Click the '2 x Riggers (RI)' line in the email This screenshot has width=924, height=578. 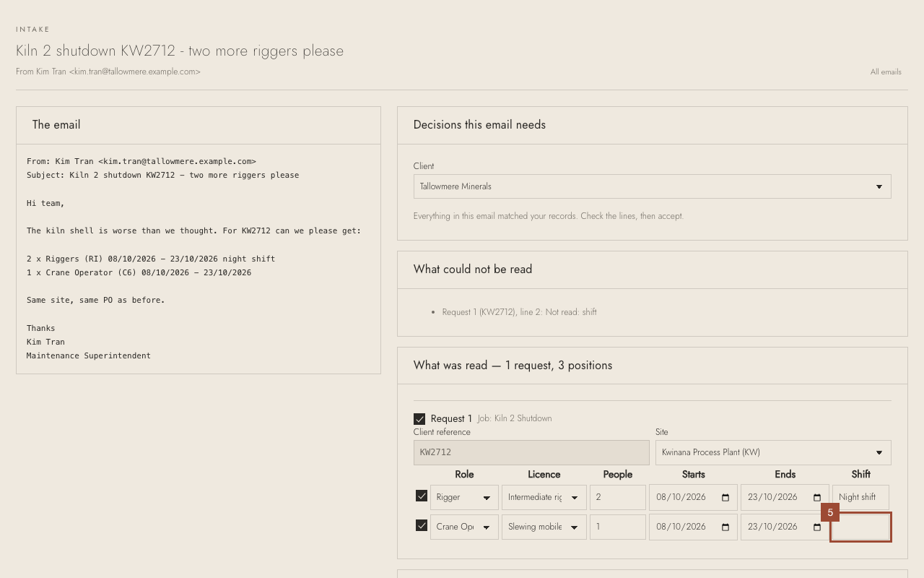pyautogui.click(x=151, y=259)
